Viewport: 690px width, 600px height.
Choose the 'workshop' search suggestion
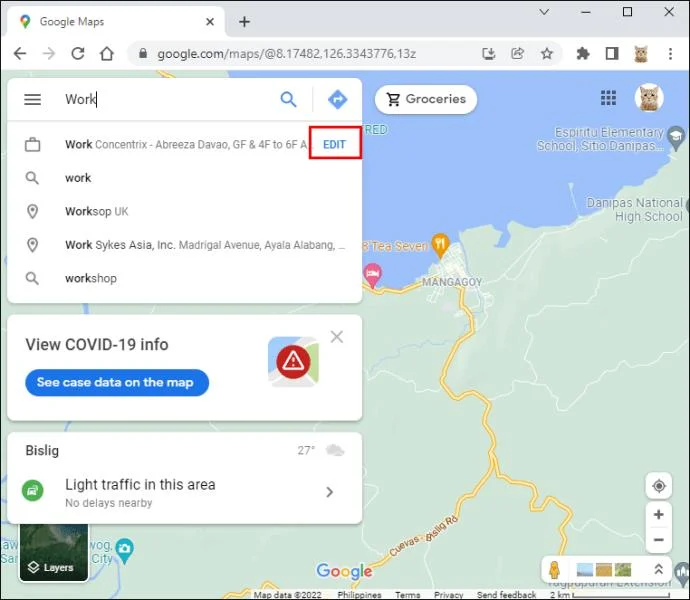[x=185, y=278]
